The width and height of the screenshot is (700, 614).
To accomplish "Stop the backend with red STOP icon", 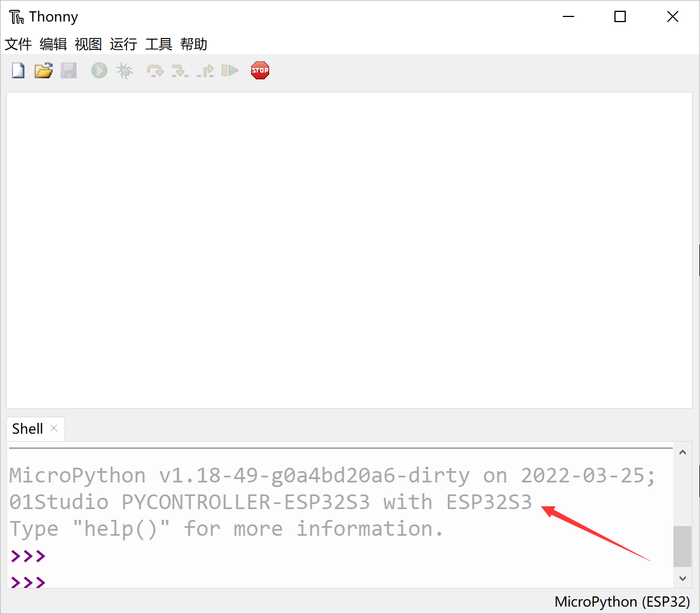I will (260, 71).
